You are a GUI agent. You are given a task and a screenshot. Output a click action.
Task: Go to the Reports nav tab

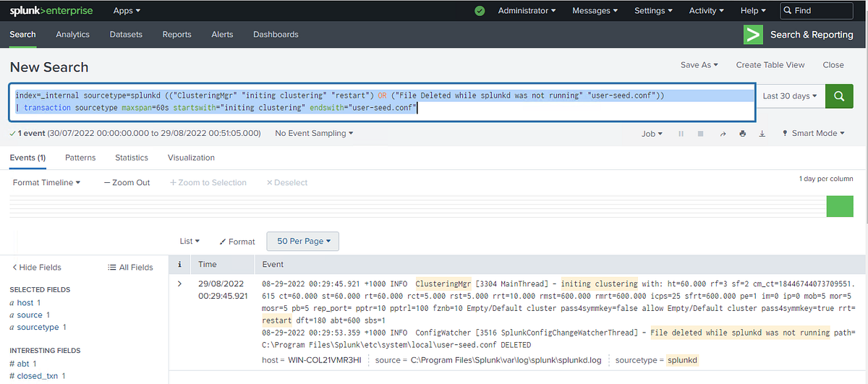[177, 35]
